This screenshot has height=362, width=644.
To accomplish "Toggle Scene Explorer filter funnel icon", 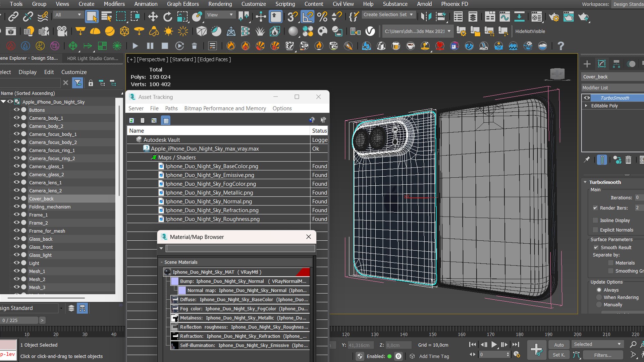I will tap(78, 83).
